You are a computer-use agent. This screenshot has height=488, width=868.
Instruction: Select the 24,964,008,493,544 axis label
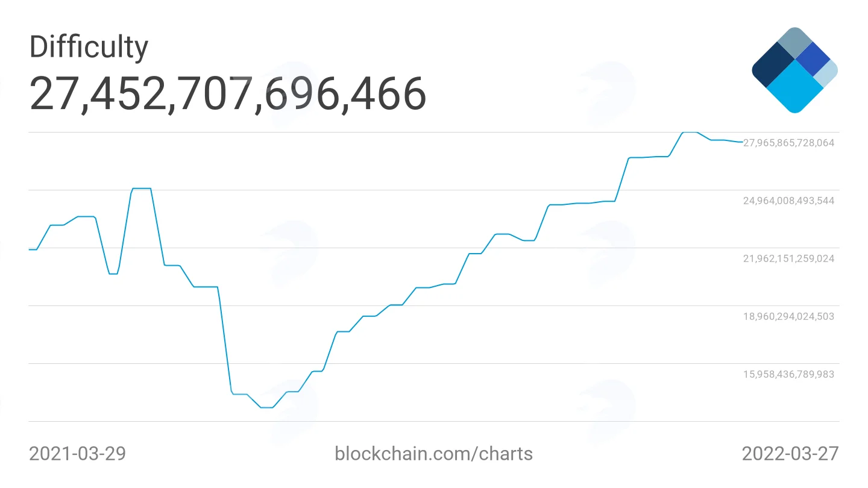click(x=788, y=201)
